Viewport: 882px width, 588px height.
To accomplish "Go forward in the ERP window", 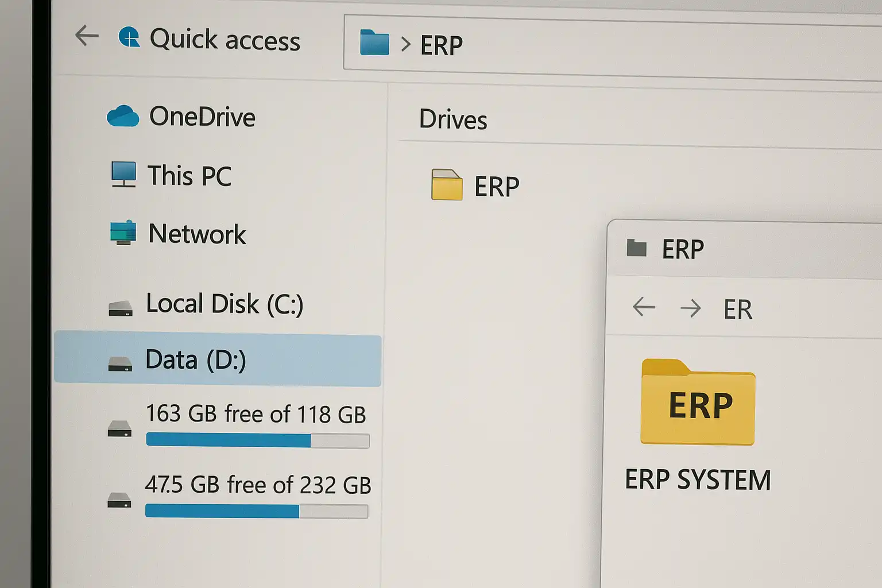I will coord(690,308).
